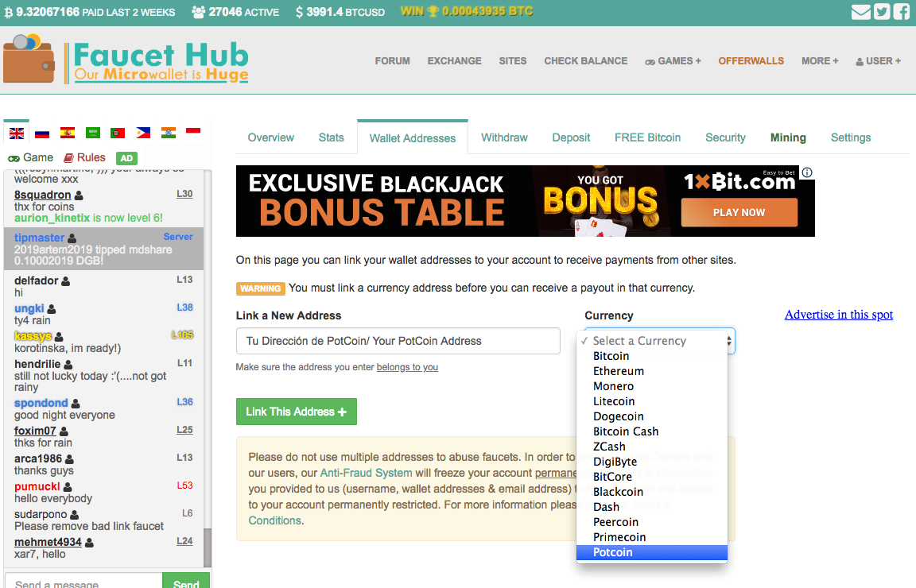This screenshot has height=588, width=916.
Task: Choose ZCash from currency list
Action: (x=652, y=447)
